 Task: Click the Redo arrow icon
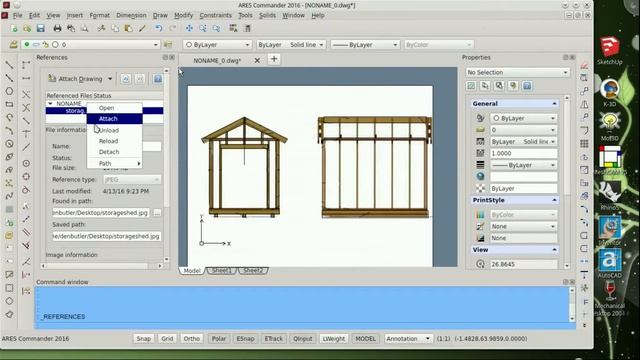pos(173,29)
